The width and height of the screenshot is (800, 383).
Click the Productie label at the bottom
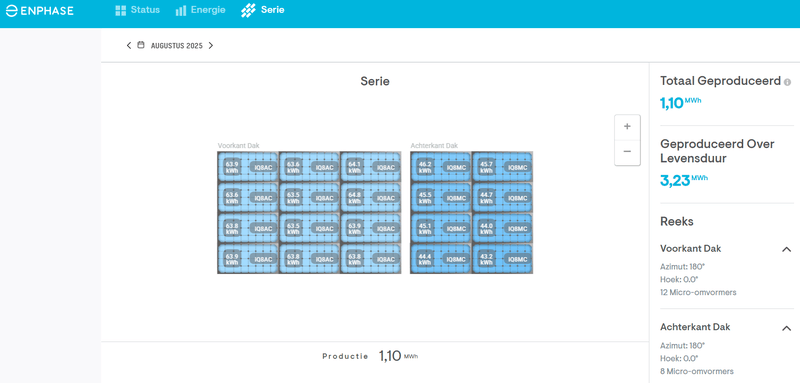pos(345,356)
